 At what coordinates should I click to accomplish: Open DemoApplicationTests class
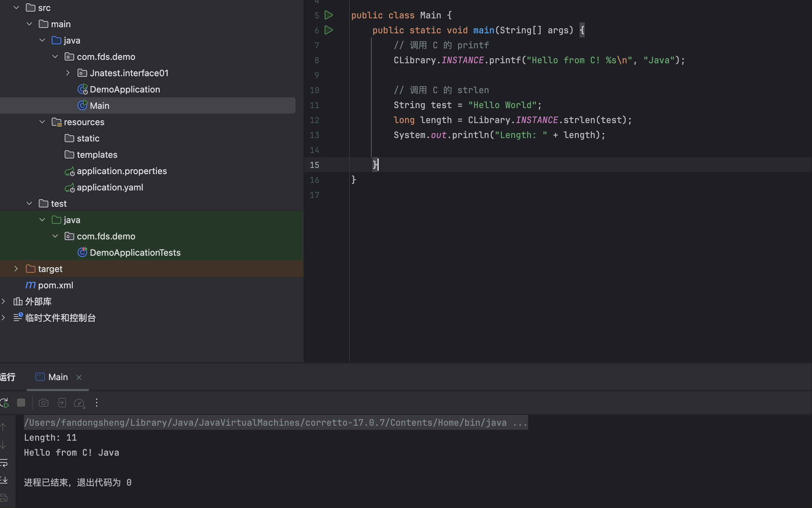(135, 253)
